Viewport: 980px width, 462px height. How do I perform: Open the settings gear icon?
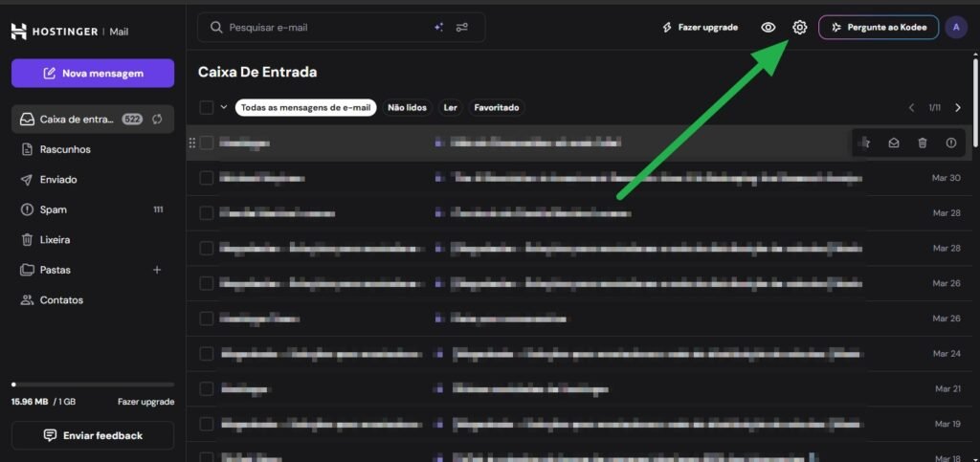click(799, 28)
